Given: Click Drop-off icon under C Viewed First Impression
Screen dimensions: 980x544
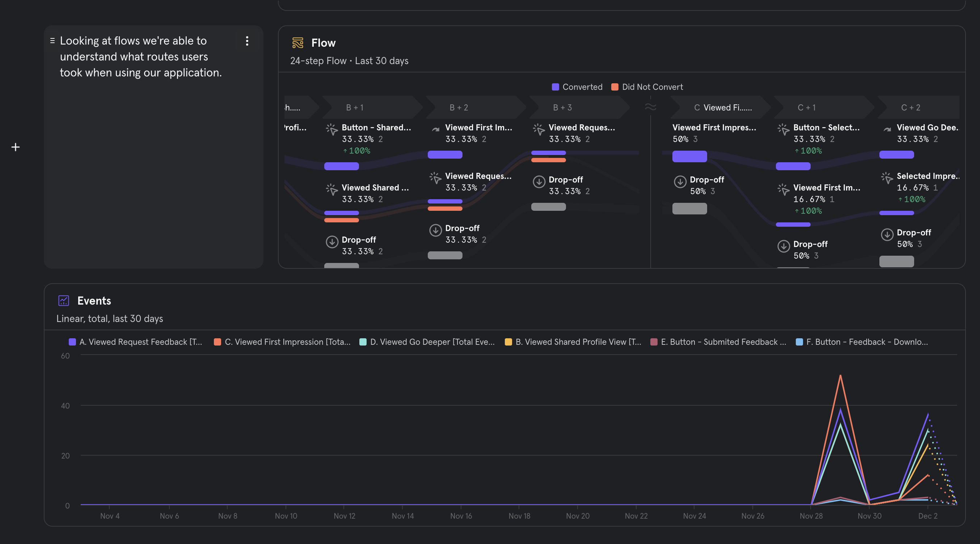Looking at the screenshot, I should pyautogui.click(x=680, y=181).
